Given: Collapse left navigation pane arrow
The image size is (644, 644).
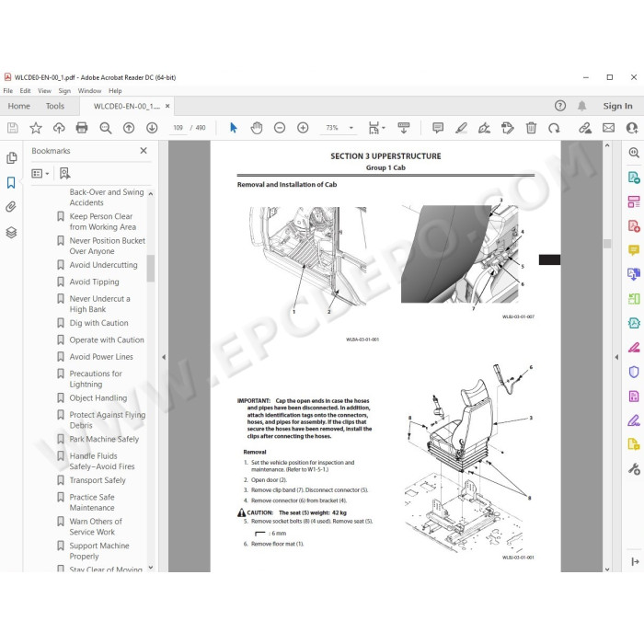Looking at the screenshot, I should (164, 357).
